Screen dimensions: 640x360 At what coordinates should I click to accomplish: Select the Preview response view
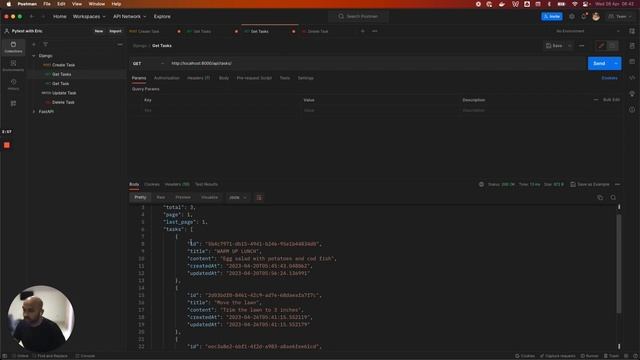[183, 198]
